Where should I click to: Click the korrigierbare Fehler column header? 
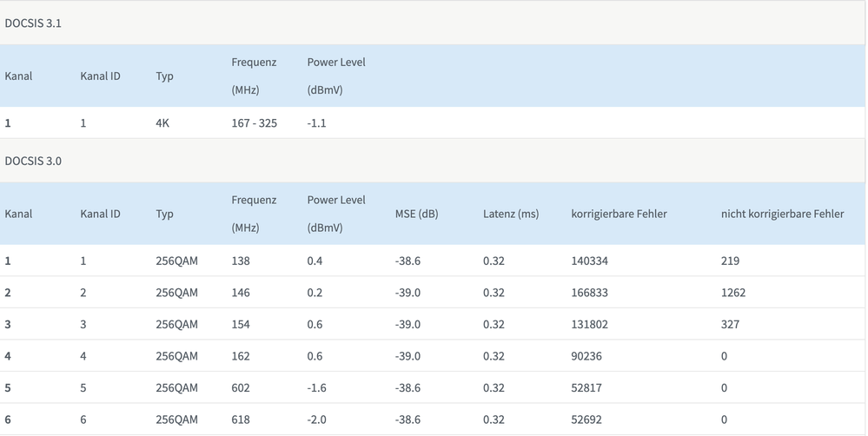[619, 214]
